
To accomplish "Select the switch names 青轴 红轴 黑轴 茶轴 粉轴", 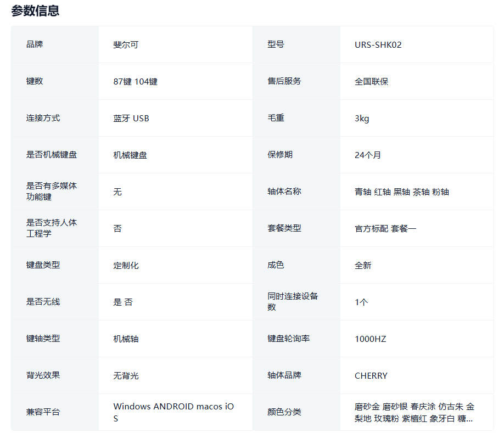I will click(401, 192).
